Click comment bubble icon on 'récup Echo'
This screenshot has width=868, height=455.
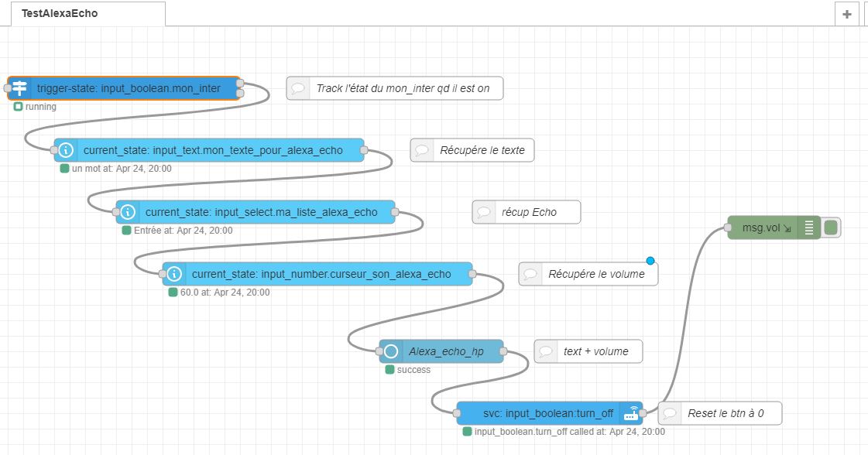pyautogui.click(x=484, y=212)
